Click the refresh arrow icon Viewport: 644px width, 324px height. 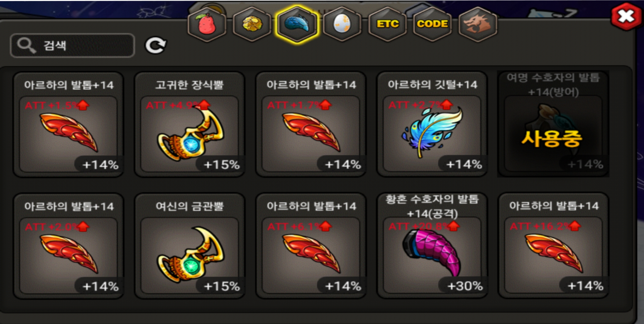(x=156, y=46)
